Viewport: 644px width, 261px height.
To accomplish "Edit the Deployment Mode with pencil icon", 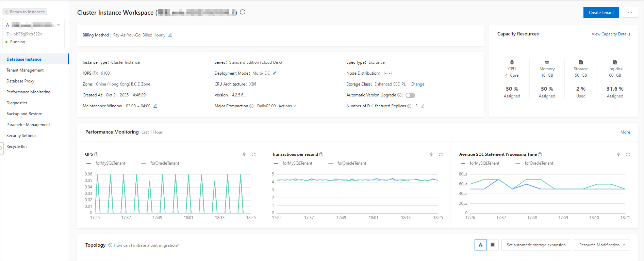I will point(275,73).
